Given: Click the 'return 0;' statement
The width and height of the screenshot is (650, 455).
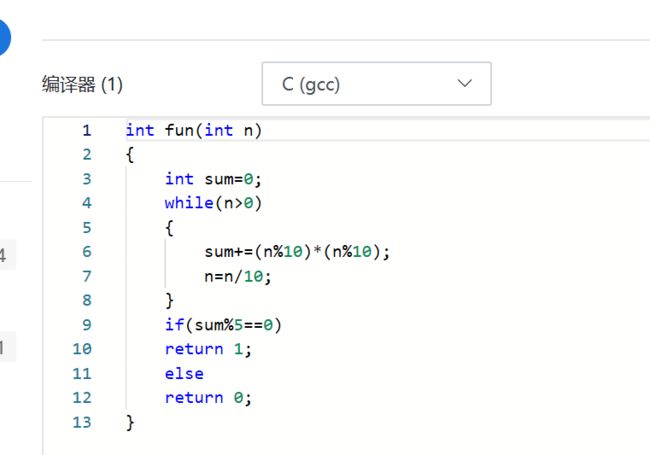Looking at the screenshot, I should coord(208,398).
